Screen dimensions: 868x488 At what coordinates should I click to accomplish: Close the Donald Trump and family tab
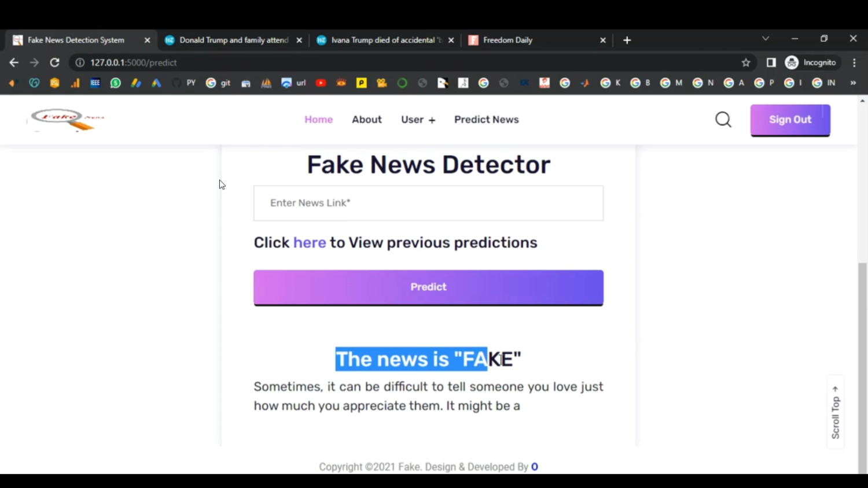(299, 40)
